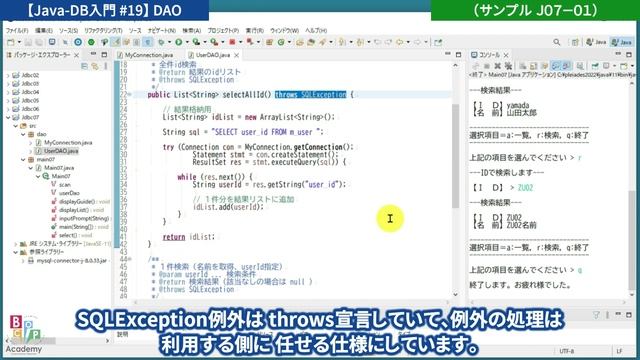Click the New file icon in the toolbar
The height and width of the screenshot is (360, 640).
click(11, 42)
